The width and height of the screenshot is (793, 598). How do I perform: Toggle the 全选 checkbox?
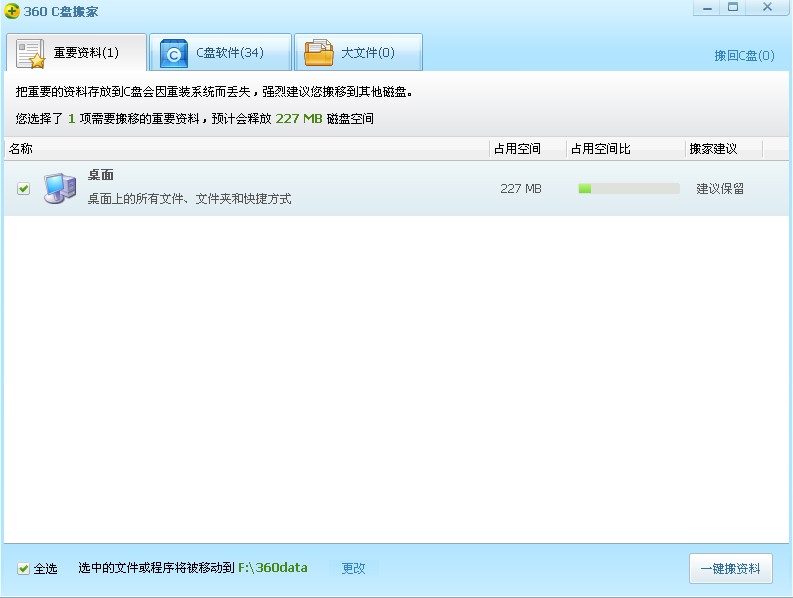(23, 569)
